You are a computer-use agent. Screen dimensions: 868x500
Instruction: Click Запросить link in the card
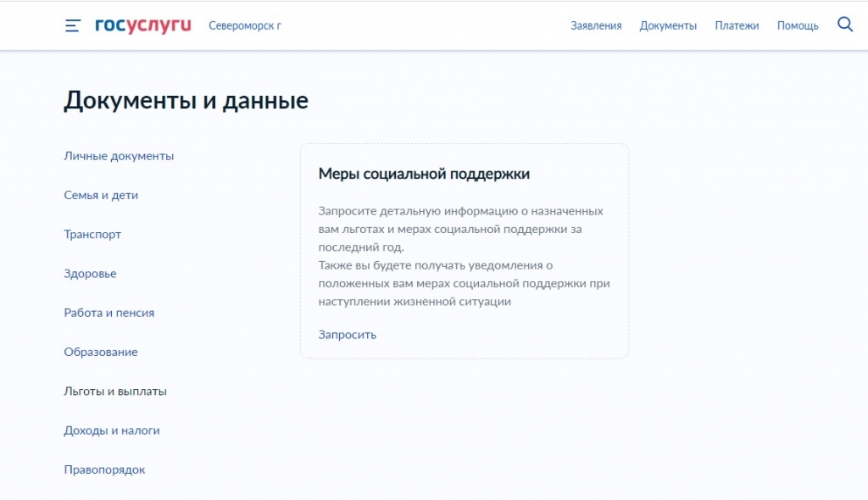(347, 335)
